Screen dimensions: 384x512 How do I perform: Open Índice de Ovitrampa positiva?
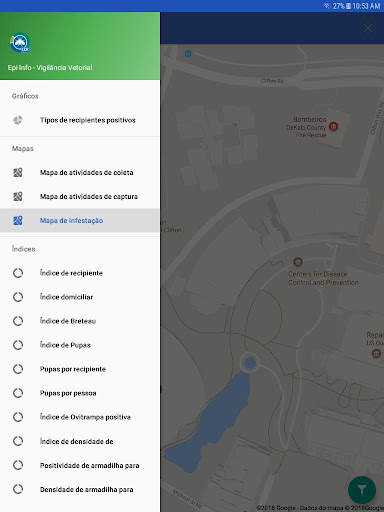tap(80, 417)
